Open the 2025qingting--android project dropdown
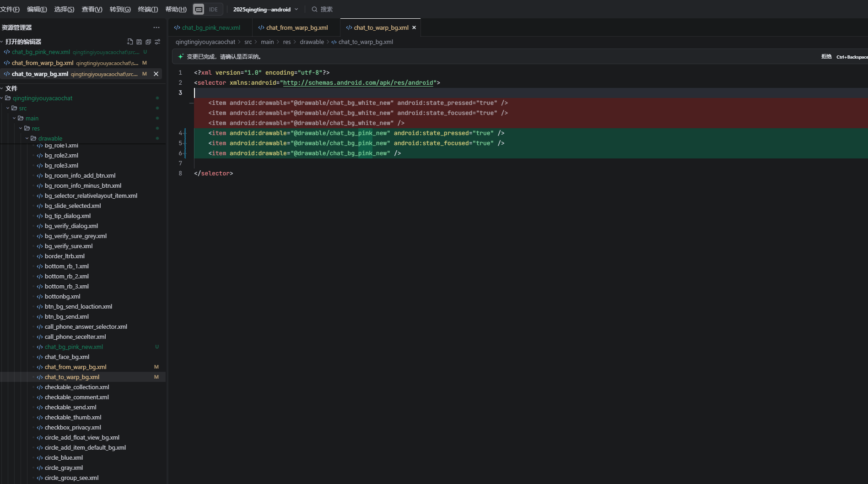This screenshot has width=868, height=484. [x=265, y=9]
